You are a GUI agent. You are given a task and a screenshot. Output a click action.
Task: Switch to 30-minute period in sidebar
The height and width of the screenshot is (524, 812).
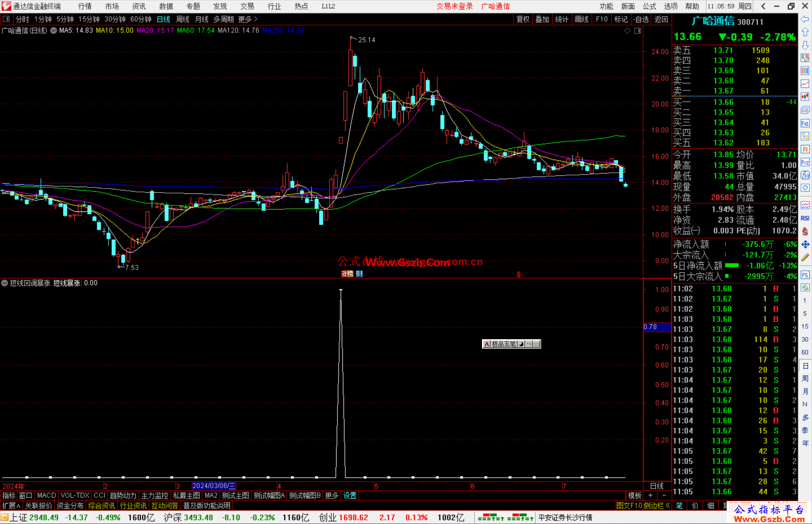point(804,339)
